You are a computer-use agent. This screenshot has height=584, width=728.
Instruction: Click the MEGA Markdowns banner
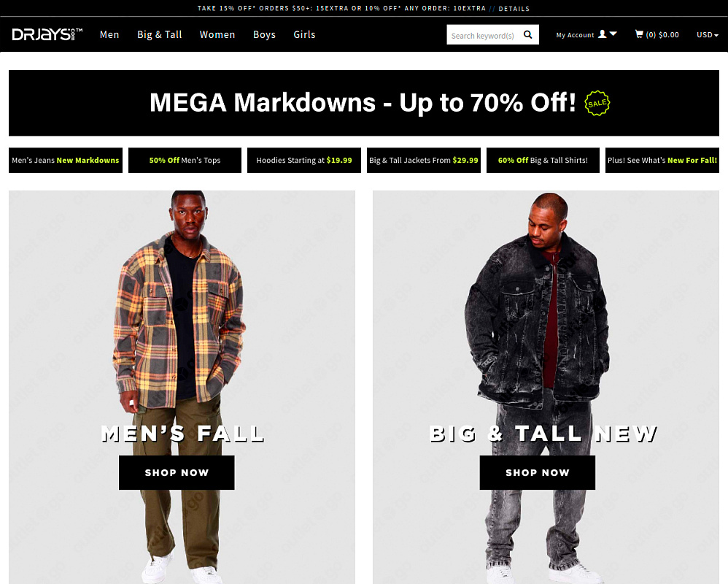click(x=364, y=103)
